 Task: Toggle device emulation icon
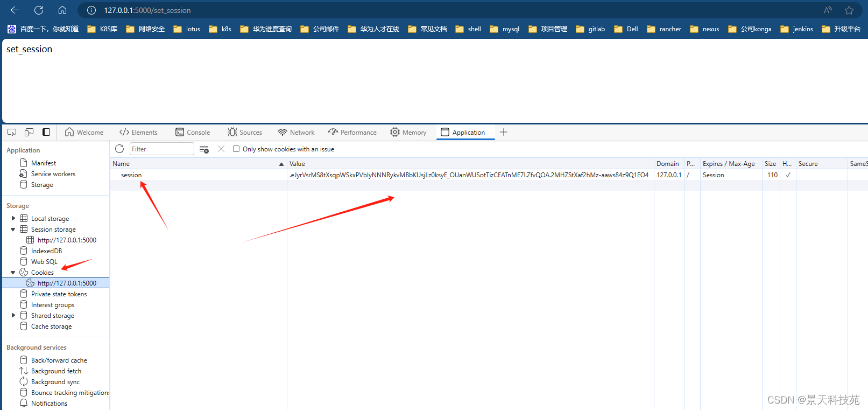click(29, 132)
